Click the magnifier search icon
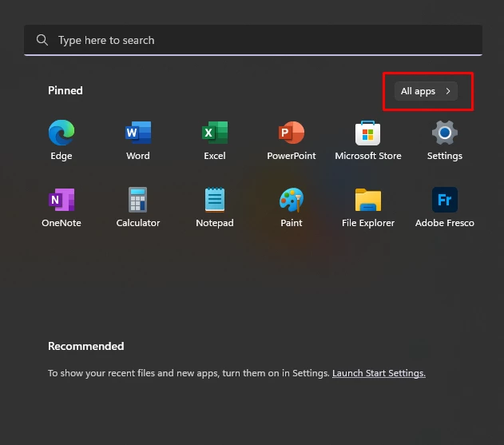This screenshot has width=504, height=445. 42,40
